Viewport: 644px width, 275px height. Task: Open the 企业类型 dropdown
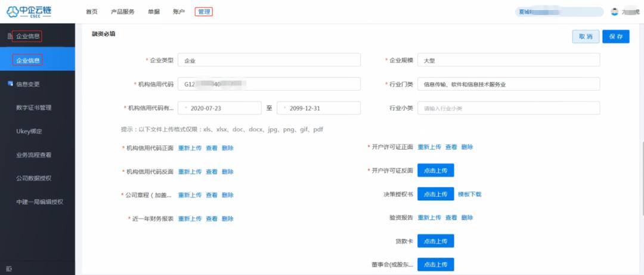tap(269, 60)
